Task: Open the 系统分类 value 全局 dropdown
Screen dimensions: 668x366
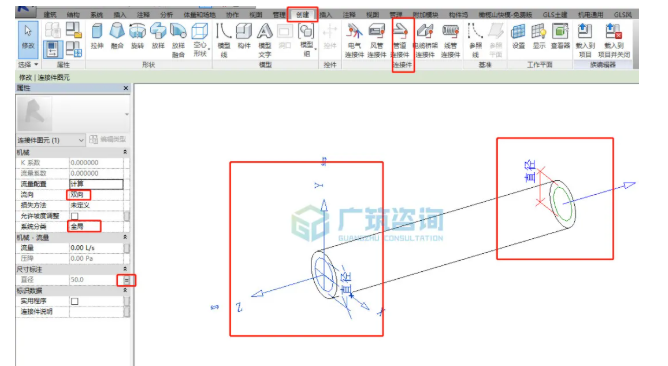Action: point(96,227)
